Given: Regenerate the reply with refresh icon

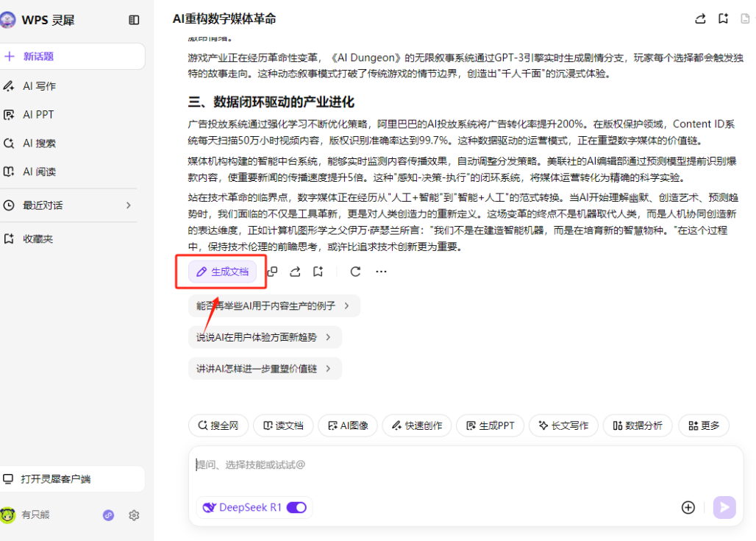Looking at the screenshot, I should pos(355,272).
